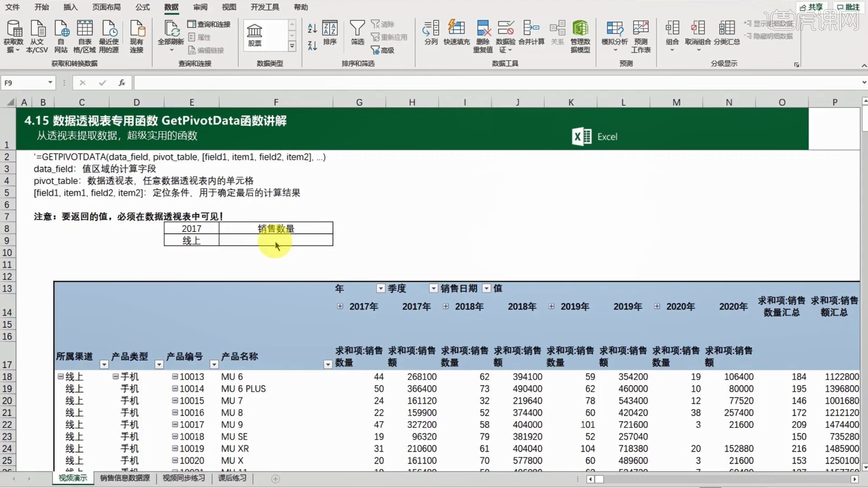Click Sort A to Z ascending icon
Image resolution: width=868 pixels, height=488 pixels.
(x=312, y=28)
